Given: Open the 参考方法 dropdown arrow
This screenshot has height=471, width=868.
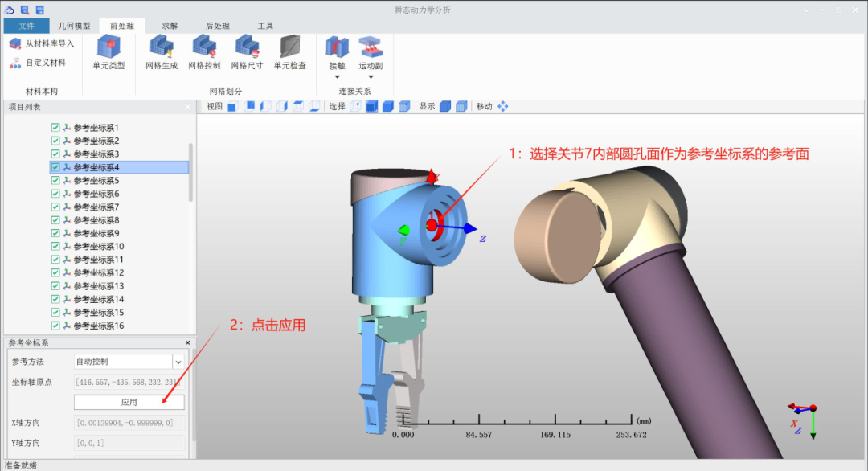Looking at the screenshot, I should tap(178, 362).
